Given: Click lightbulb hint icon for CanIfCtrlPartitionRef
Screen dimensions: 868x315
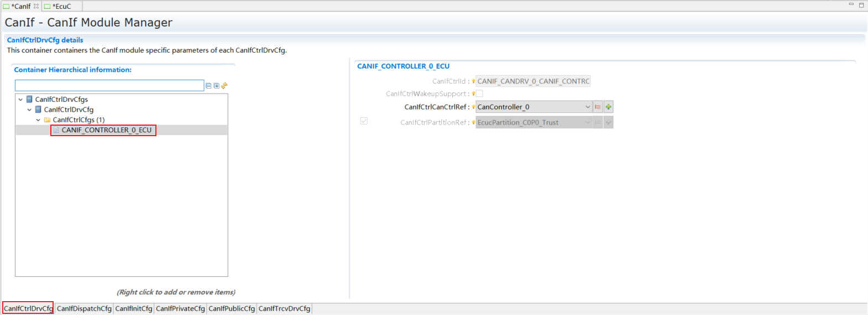Looking at the screenshot, I should pos(473,122).
